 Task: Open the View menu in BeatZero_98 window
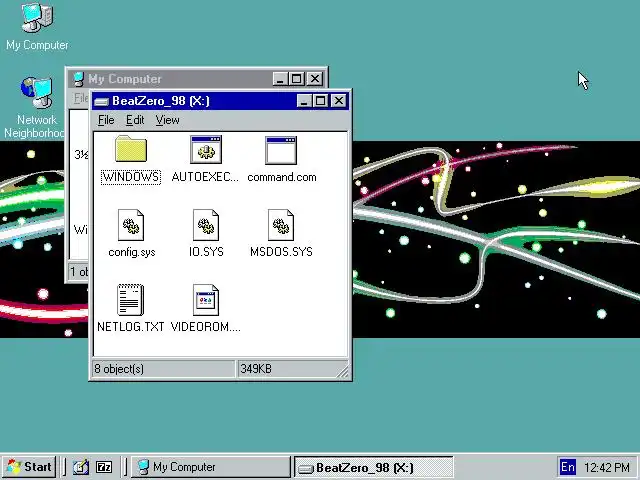(x=167, y=120)
